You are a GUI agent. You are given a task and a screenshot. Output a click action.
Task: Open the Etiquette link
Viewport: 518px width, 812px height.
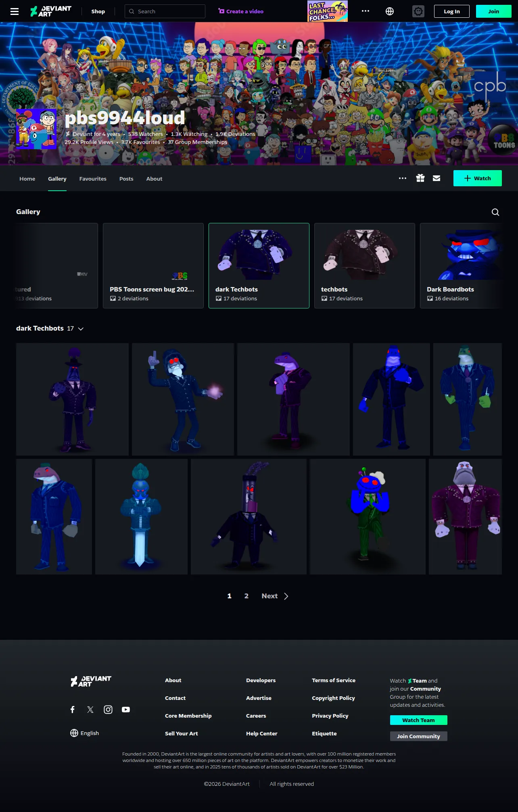pyautogui.click(x=324, y=733)
